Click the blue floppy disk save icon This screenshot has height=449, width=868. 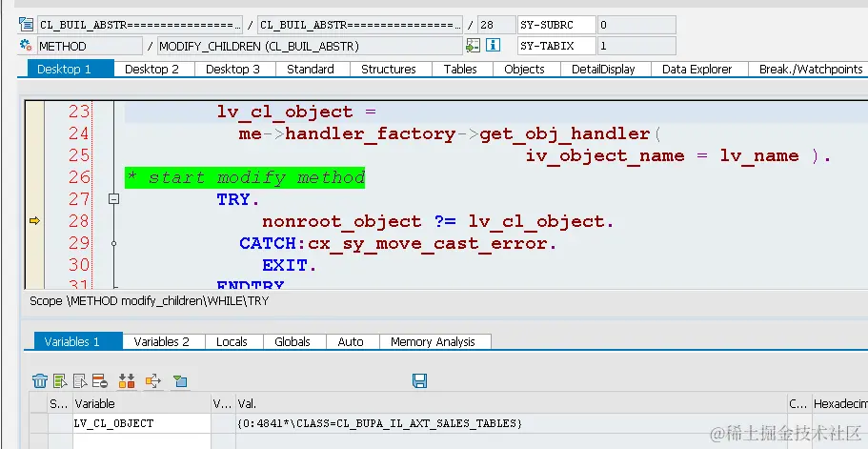(419, 380)
